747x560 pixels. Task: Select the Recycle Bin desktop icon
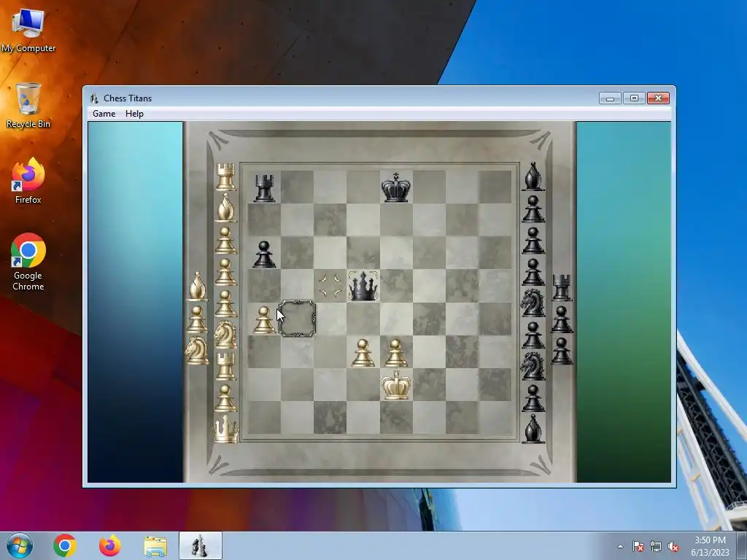(28, 106)
